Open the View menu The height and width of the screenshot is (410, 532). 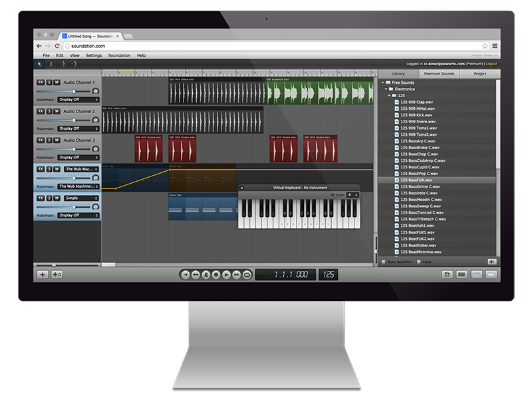click(x=74, y=55)
